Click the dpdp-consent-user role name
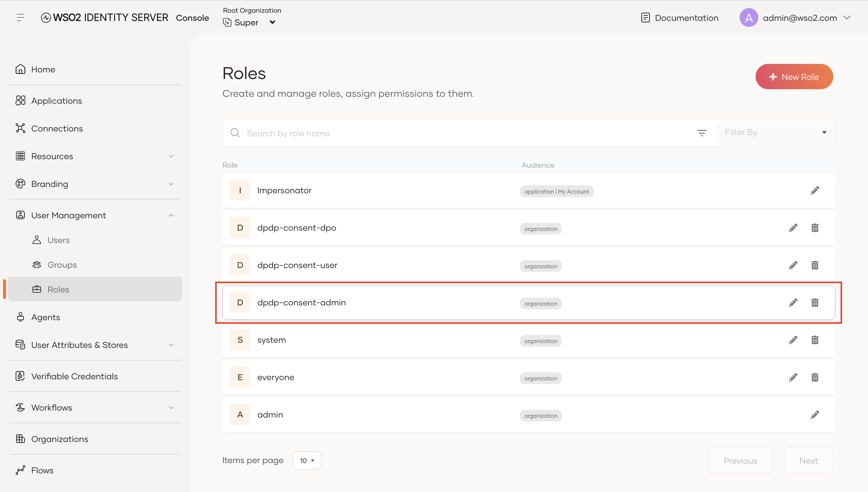The height and width of the screenshot is (492, 868). tap(297, 265)
